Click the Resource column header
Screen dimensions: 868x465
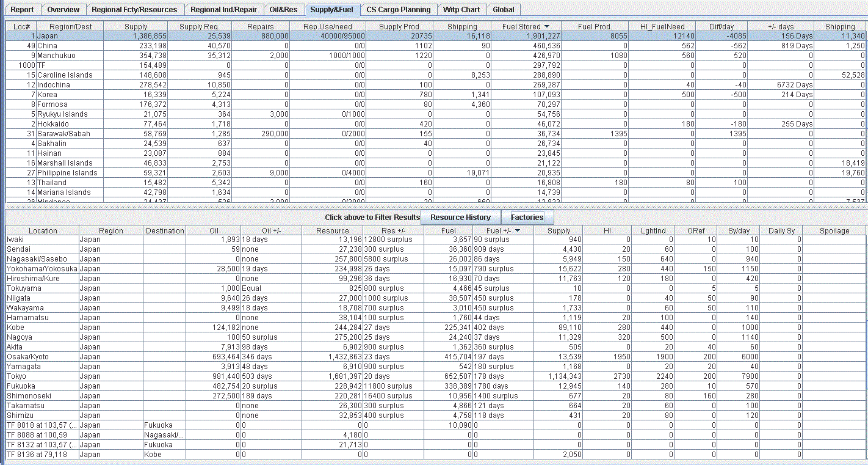[x=333, y=231]
